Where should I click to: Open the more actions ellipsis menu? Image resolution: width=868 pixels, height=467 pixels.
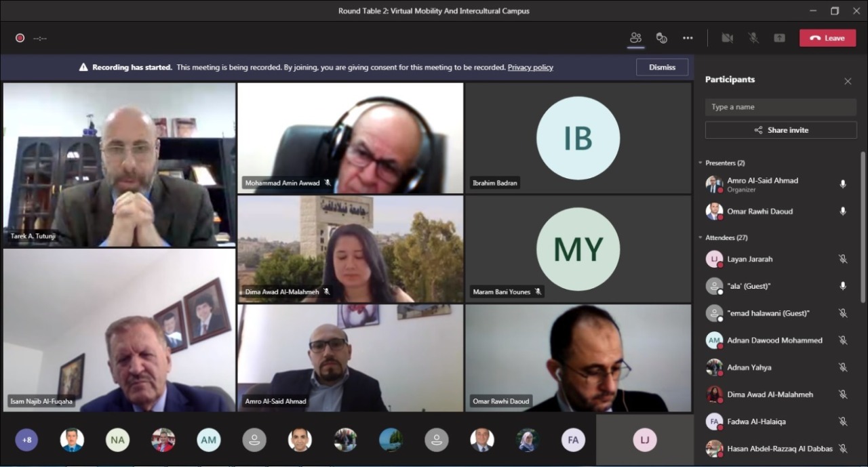(688, 38)
